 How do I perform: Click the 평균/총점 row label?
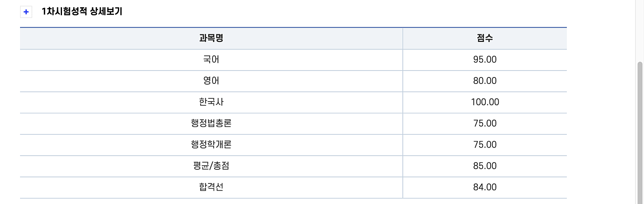tap(211, 166)
